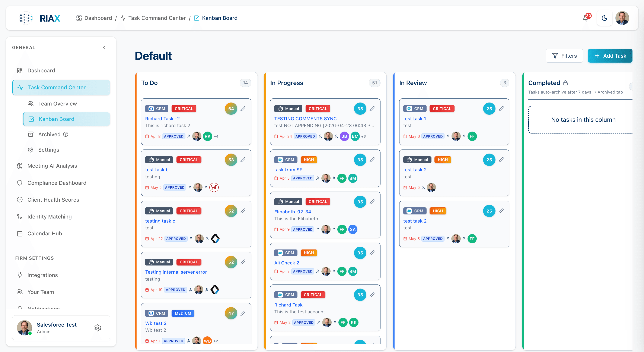Click the SA avatar on Elibabeth-02-34
Viewport: 644px width, 352px height.
(353, 229)
